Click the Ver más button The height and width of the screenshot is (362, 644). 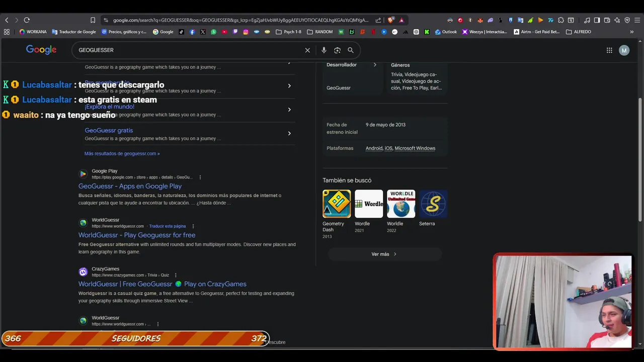click(x=385, y=254)
